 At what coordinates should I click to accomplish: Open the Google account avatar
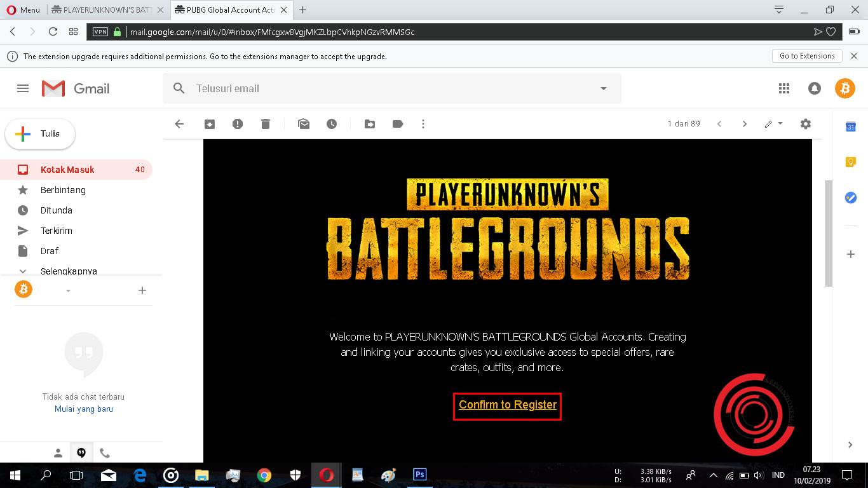point(845,88)
